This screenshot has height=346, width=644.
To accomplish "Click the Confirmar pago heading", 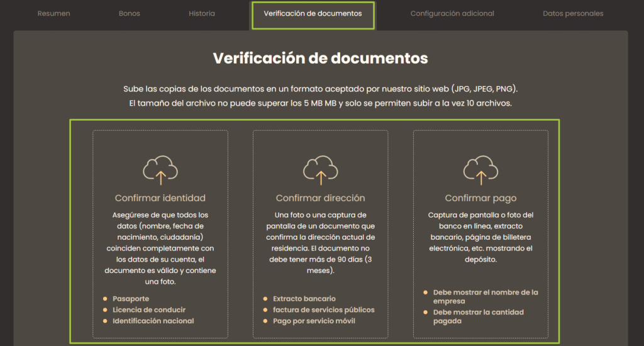I will point(480,198).
